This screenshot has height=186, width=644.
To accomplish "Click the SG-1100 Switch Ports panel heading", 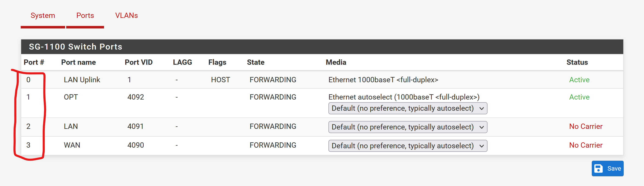I will 76,47.
